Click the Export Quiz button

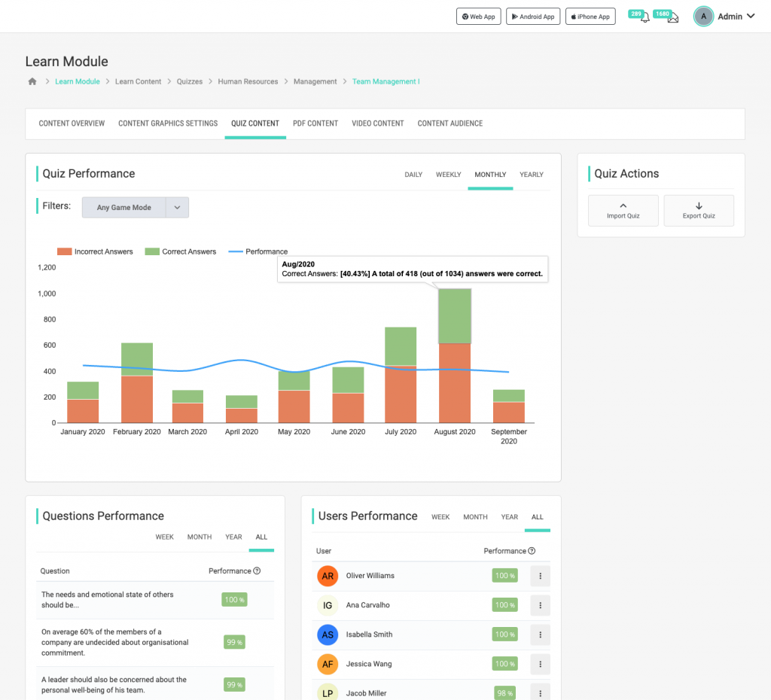[698, 210]
